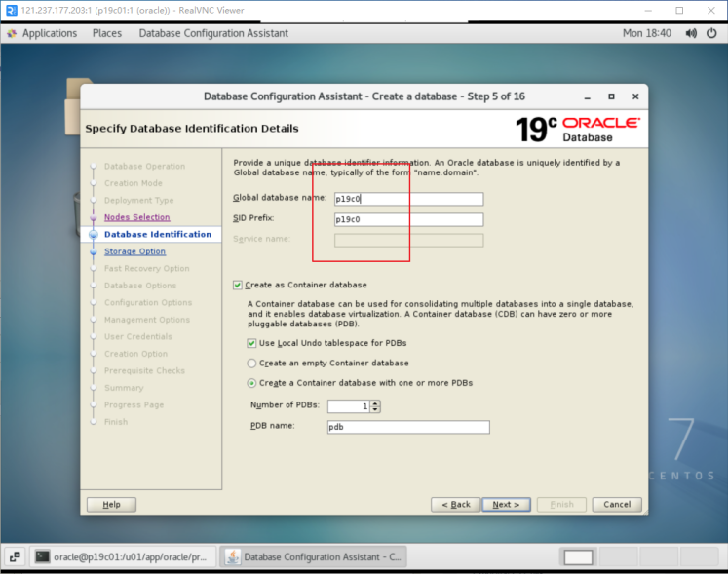Click the Progress Page step label
This screenshot has height=574, width=728.
point(134,405)
